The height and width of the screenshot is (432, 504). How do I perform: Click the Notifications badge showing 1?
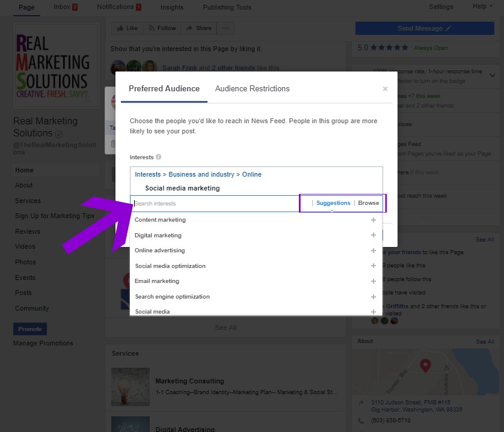pos(138,7)
